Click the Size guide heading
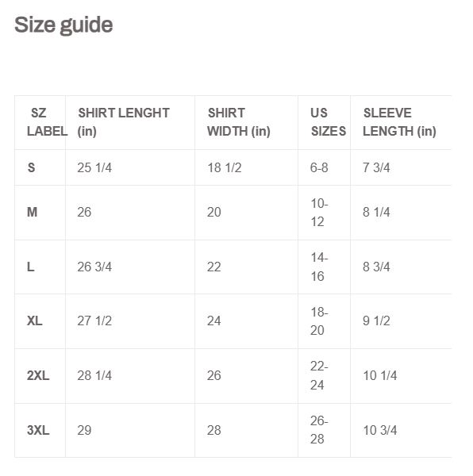The width and height of the screenshot is (473, 476). [63, 25]
